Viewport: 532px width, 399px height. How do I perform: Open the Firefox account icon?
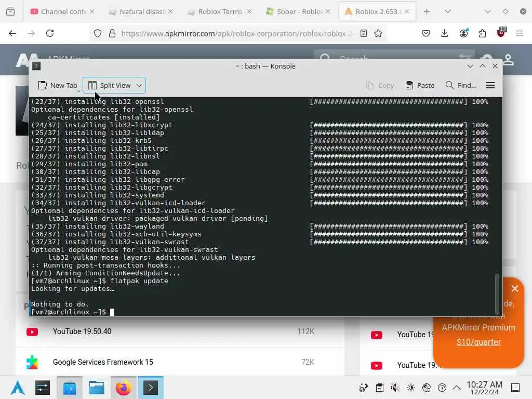(463, 33)
